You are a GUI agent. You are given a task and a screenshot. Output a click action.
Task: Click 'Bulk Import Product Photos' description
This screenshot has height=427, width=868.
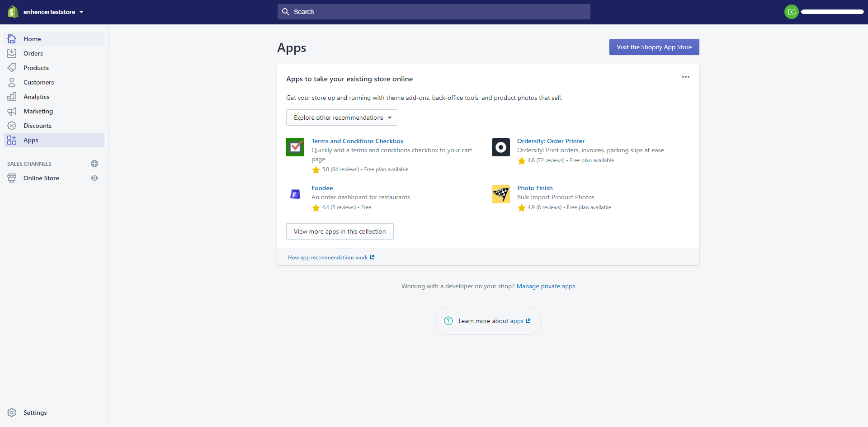tap(556, 197)
